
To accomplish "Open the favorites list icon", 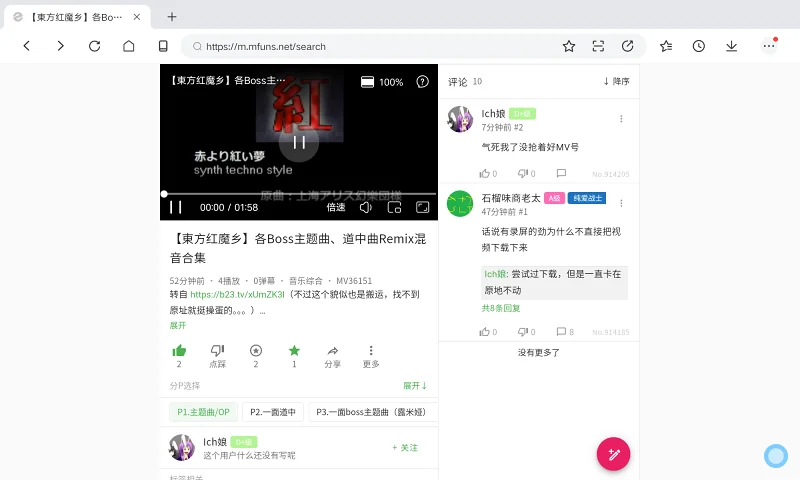I will pos(666,46).
